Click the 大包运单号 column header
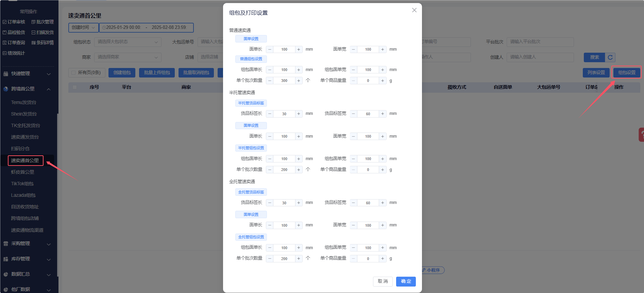Image resolution: width=644 pixels, height=293 pixels. (x=548, y=87)
